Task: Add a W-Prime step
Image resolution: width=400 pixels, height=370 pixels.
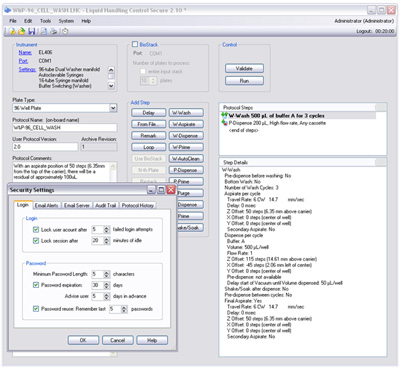Action: click(x=186, y=147)
